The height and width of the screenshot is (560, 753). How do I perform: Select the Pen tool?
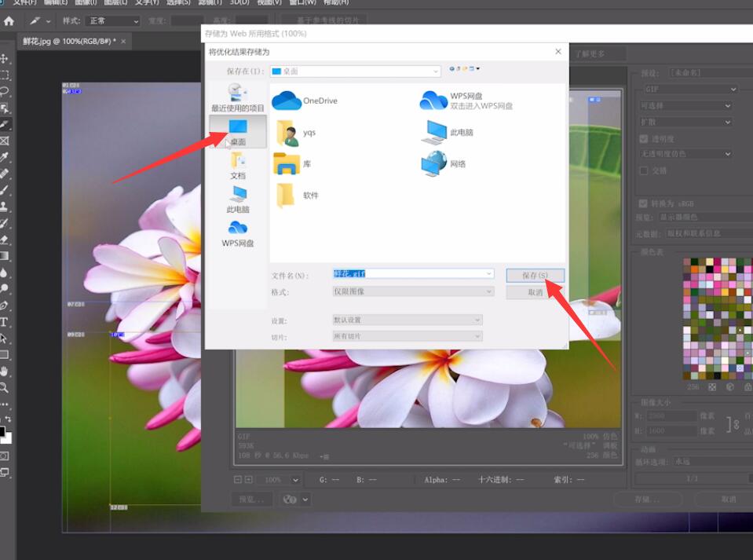5,306
